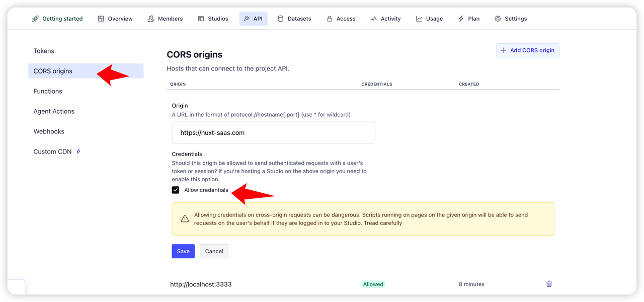Open Tokens in the sidebar
The image size is (644, 302).
point(86,51)
